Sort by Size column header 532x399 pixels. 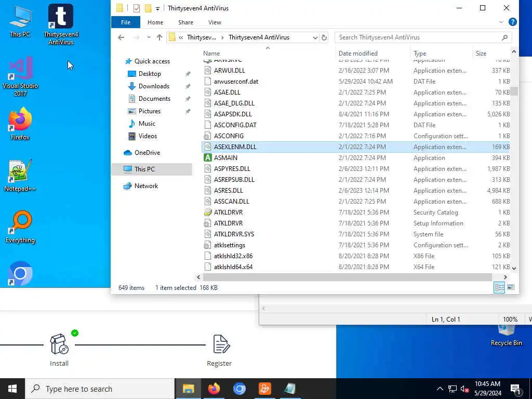click(x=481, y=54)
